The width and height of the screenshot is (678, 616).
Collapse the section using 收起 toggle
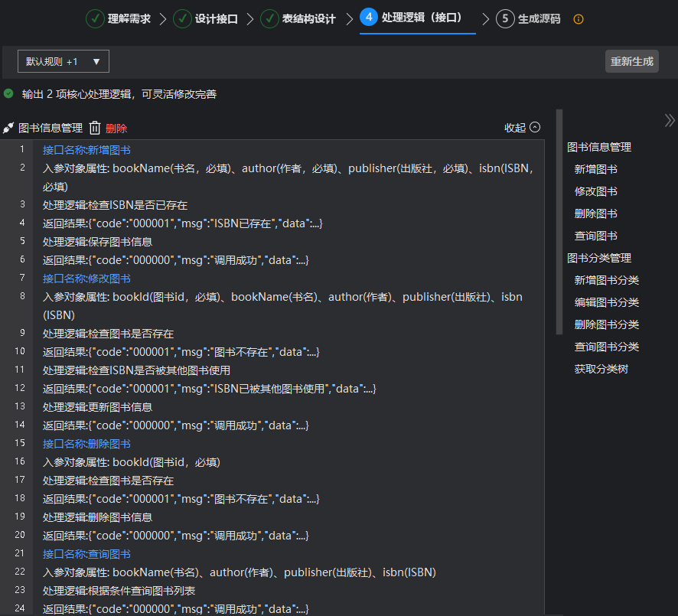tap(522, 128)
